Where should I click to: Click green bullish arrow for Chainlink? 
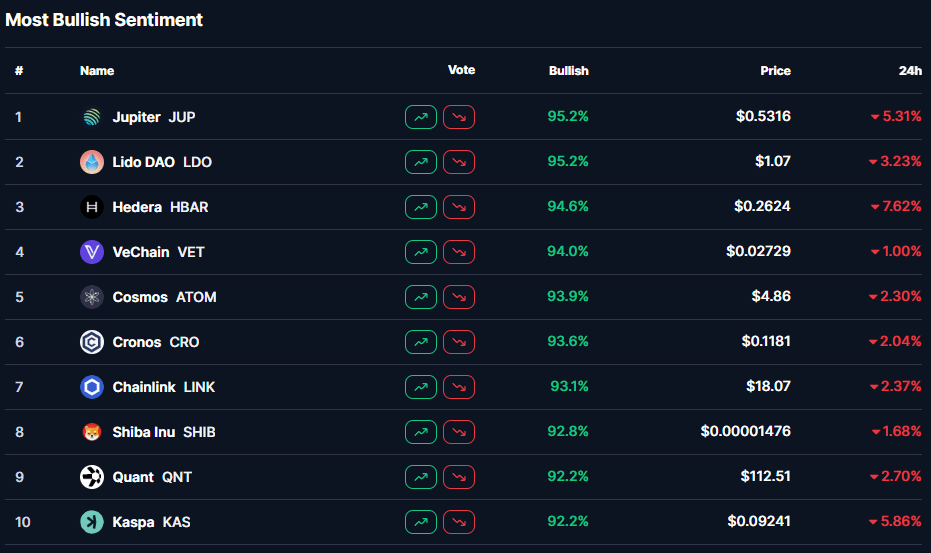421,387
